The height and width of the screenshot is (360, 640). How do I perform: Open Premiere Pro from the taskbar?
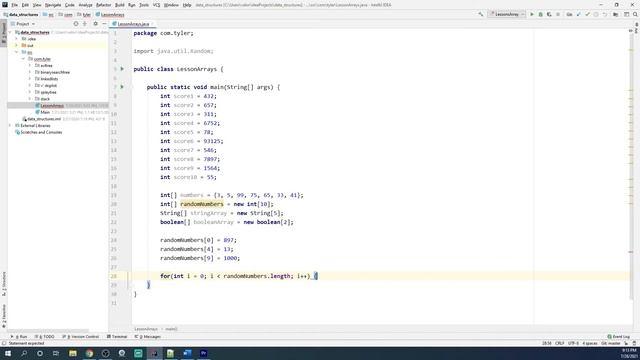pyautogui.click(x=203, y=353)
